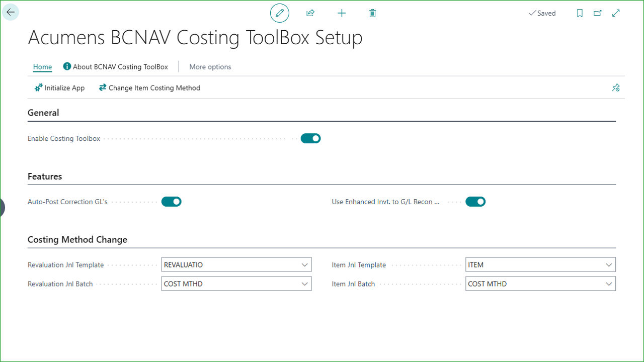Click the Initialize App gears icon
The width and height of the screenshot is (644, 362).
tap(38, 88)
